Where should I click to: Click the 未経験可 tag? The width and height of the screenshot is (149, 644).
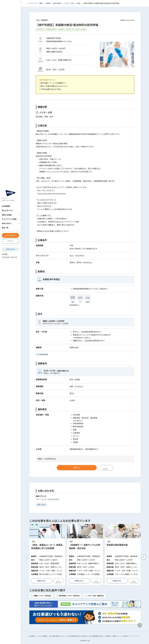(x=61, y=30)
